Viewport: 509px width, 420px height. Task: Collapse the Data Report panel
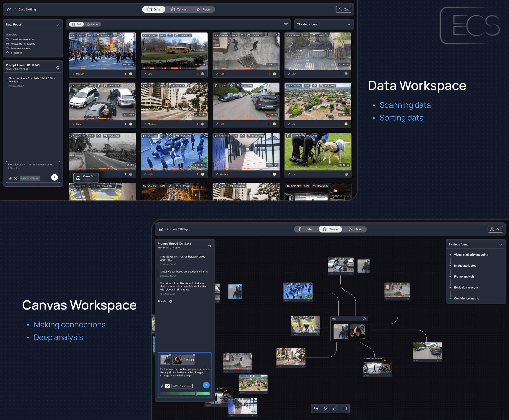[57, 25]
